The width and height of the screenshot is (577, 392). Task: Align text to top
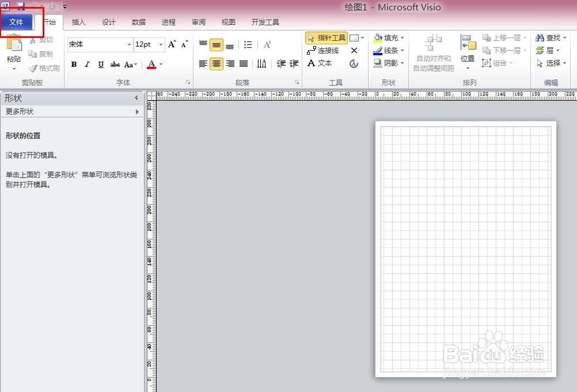click(x=203, y=44)
